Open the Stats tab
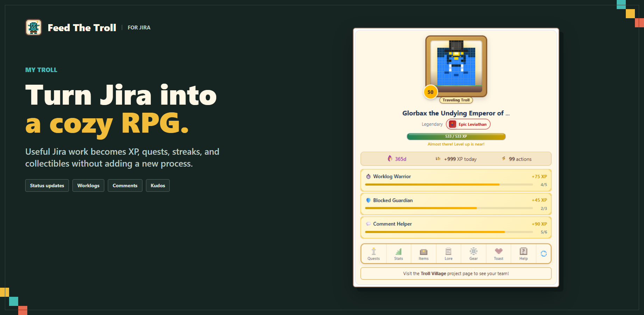The image size is (644, 315). click(399, 254)
